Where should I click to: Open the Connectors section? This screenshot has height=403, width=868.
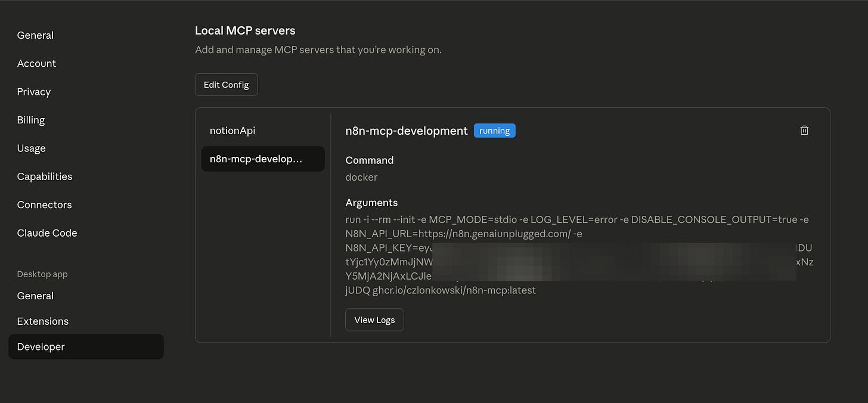coord(44,204)
